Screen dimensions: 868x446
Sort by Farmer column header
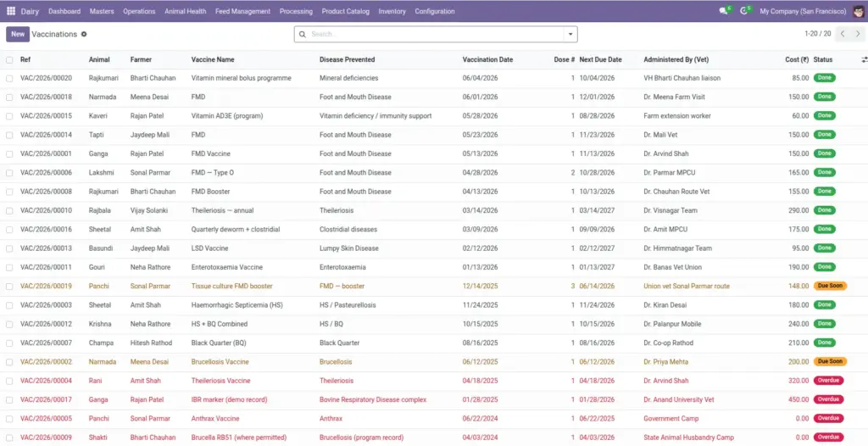point(141,60)
